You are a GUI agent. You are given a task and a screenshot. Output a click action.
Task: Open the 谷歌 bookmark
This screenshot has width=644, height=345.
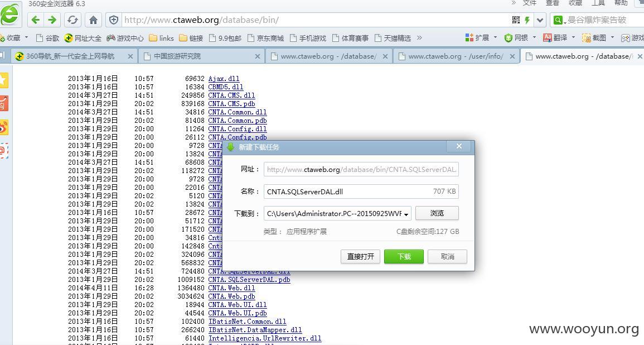point(47,38)
